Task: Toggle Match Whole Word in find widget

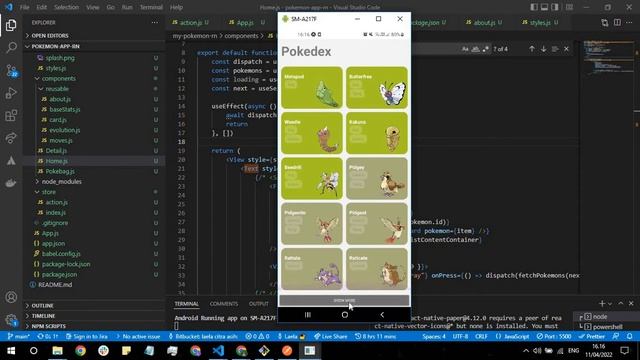Action: point(476,49)
